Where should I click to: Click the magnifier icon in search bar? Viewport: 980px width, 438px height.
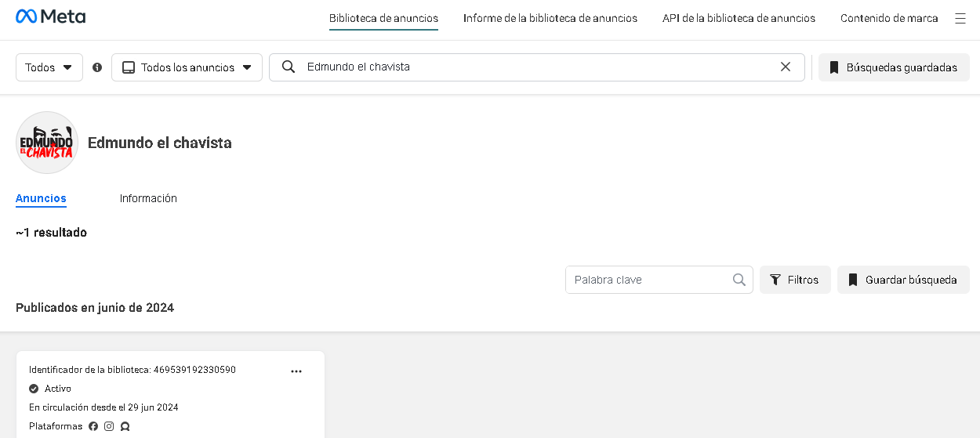289,67
